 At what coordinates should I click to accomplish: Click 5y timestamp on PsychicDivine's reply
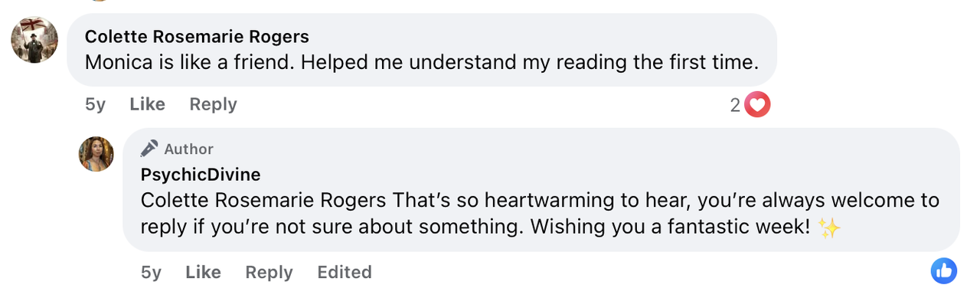151,272
